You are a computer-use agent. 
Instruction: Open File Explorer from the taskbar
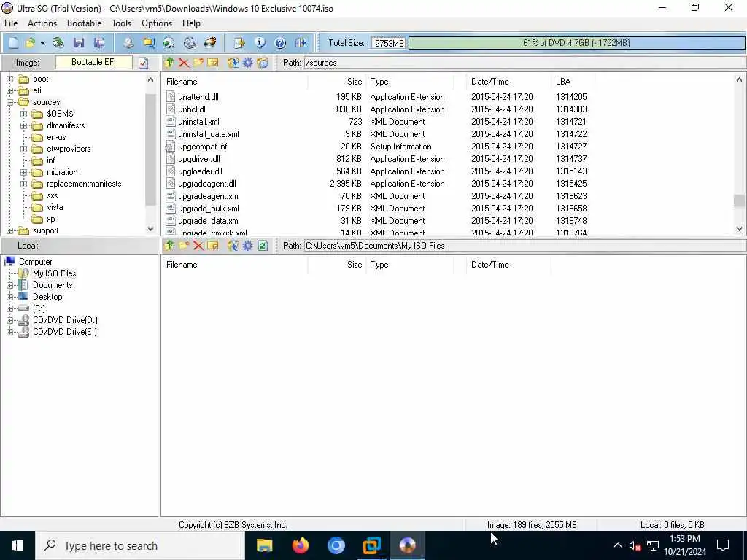264,545
